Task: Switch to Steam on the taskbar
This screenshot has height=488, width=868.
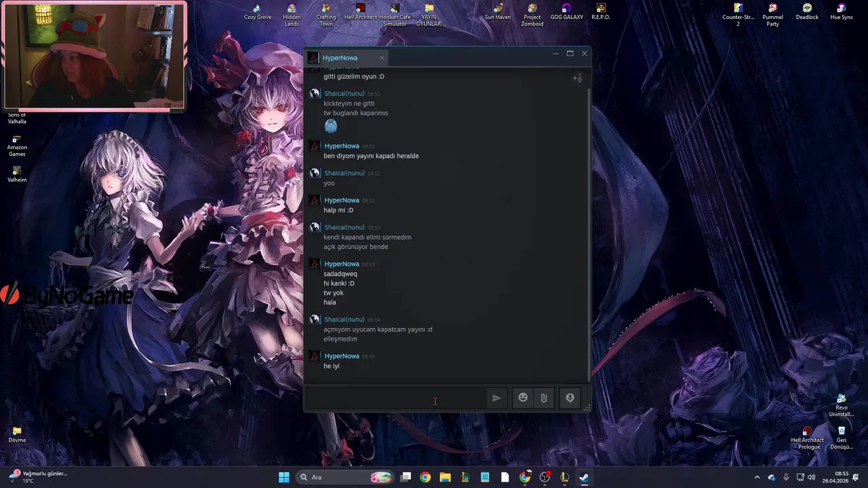Action: [x=584, y=477]
